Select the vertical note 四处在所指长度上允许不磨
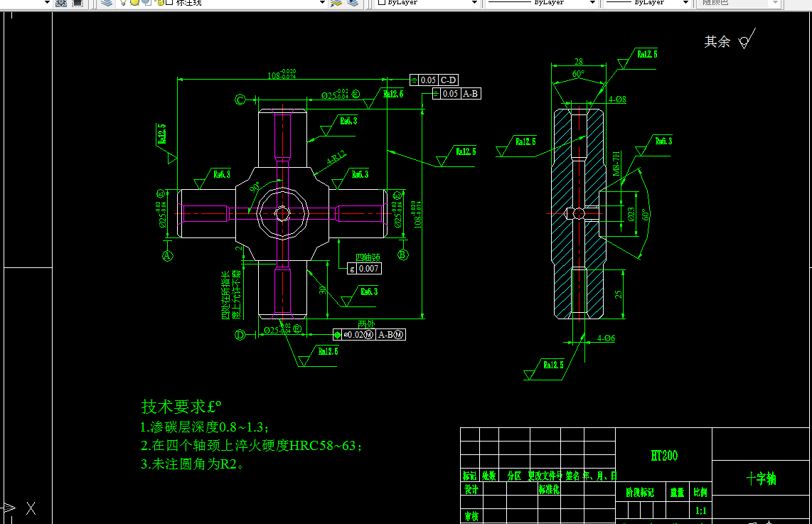The image size is (812, 524). pyautogui.click(x=231, y=294)
